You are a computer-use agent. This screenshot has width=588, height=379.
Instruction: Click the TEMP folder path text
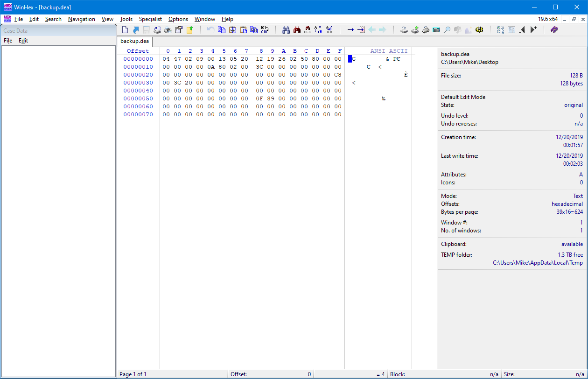[x=538, y=263]
